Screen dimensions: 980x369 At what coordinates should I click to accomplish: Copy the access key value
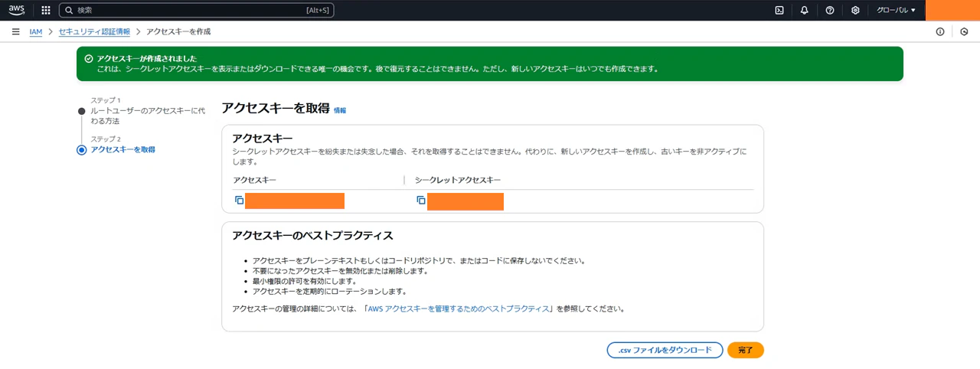[239, 200]
